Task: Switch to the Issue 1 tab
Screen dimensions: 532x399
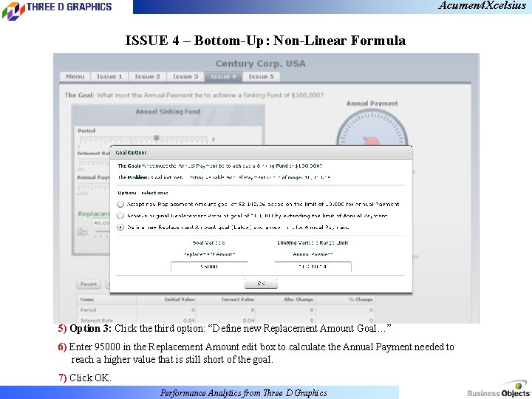Action: point(109,77)
